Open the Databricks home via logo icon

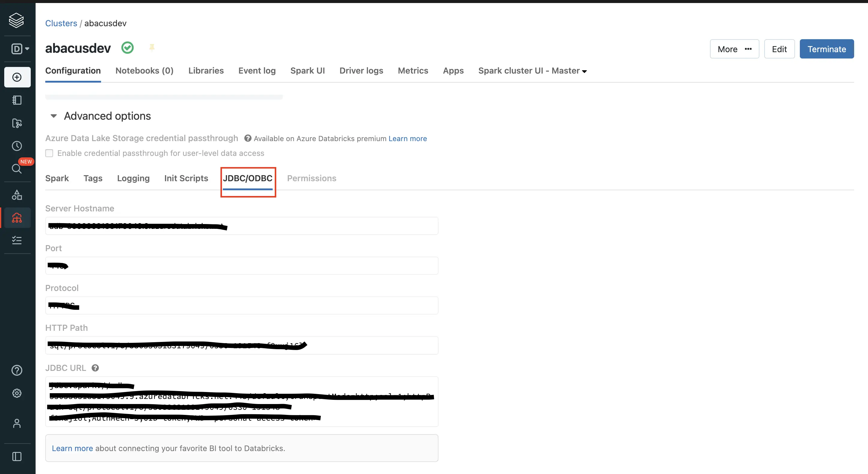[17, 20]
